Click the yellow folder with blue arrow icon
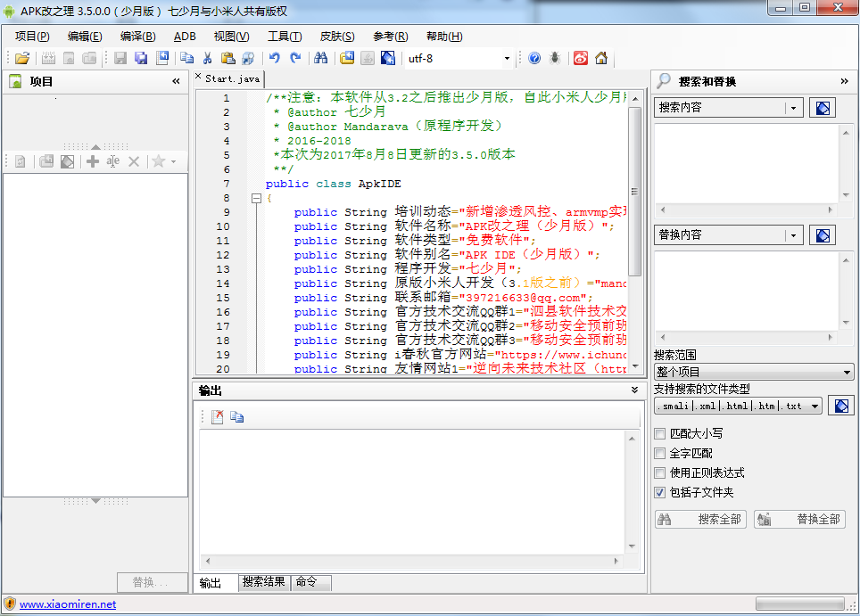The height and width of the screenshot is (616, 860). (347, 58)
